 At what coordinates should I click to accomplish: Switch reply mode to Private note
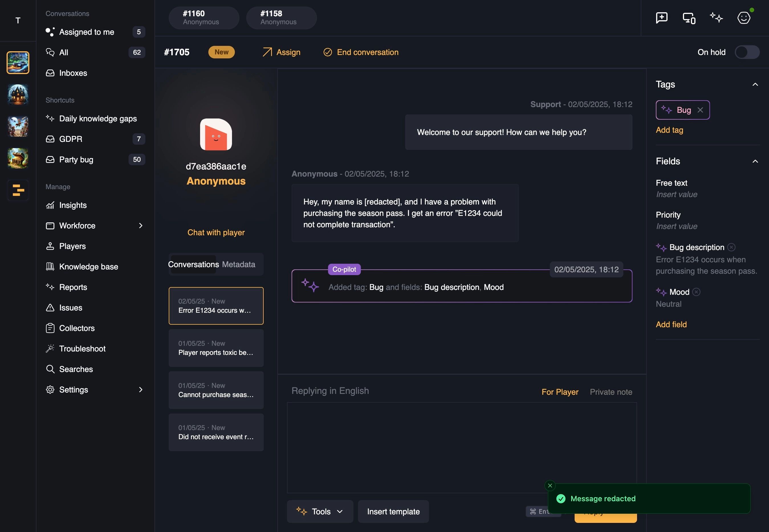[x=611, y=392]
